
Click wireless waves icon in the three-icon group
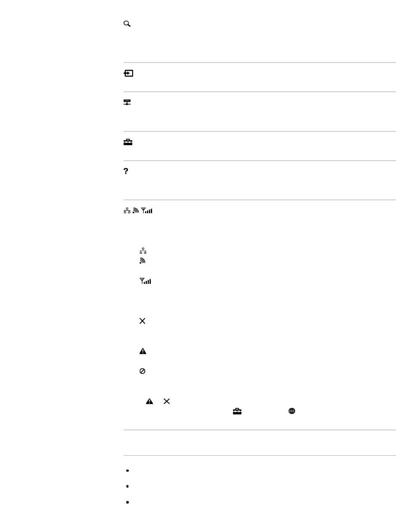pyautogui.click(x=136, y=211)
